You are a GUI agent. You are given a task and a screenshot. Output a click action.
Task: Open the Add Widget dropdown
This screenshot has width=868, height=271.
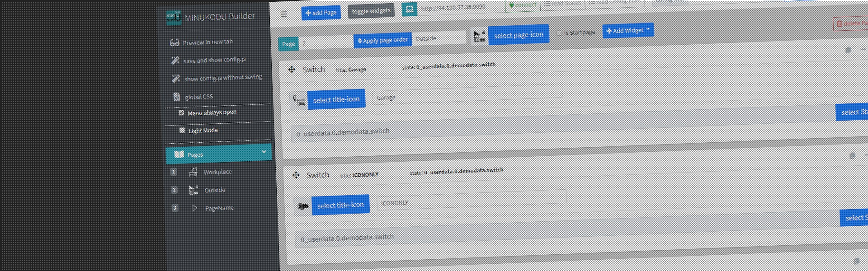tap(628, 30)
